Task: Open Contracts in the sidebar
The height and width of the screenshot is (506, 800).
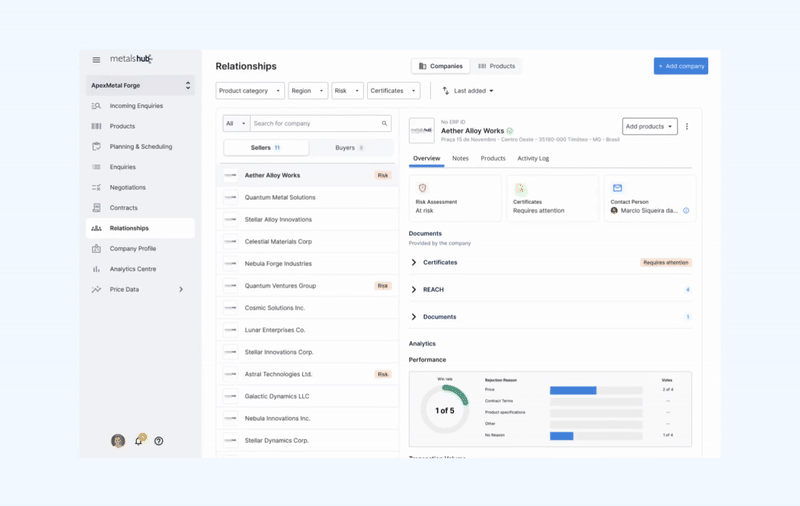Action: [140, 208]
